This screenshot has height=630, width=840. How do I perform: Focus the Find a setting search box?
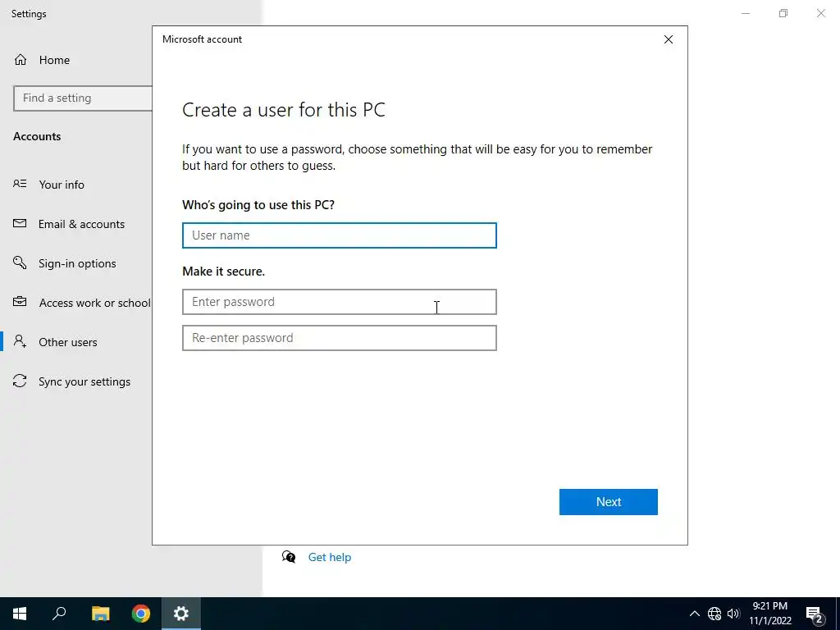pos(83,98)
